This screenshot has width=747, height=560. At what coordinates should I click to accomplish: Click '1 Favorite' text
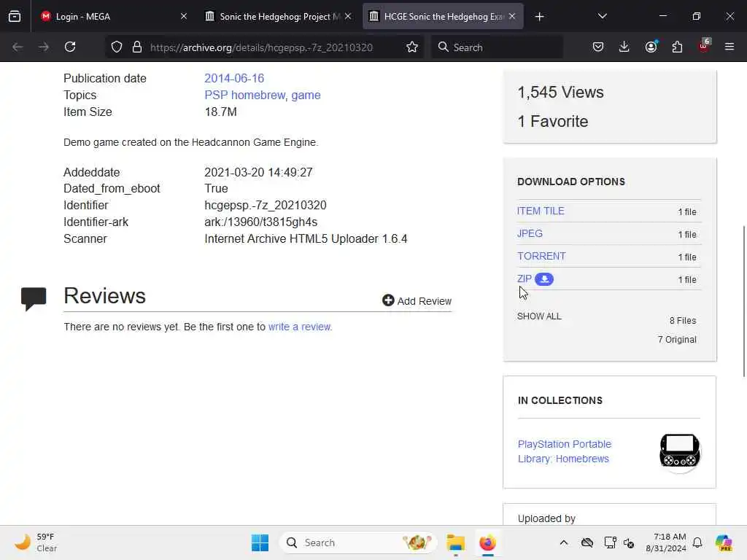click(x=553, y=122)
